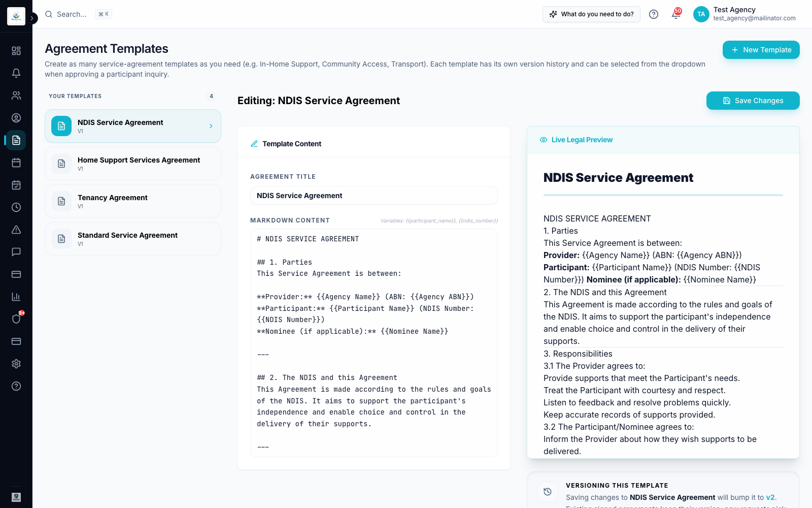
Task: Click the card icon above the bar chart icon
Action: (x=16, y=274)
